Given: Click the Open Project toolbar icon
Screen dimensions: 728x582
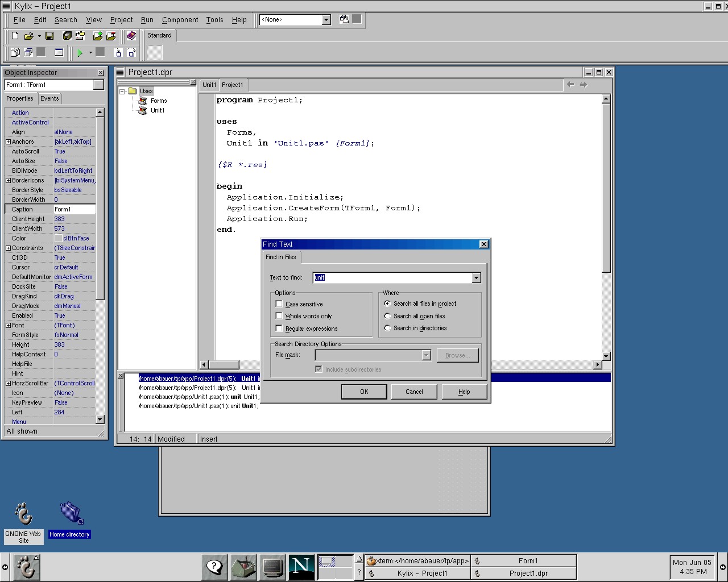Looking at the screenshot, I should tap(80, 36).
